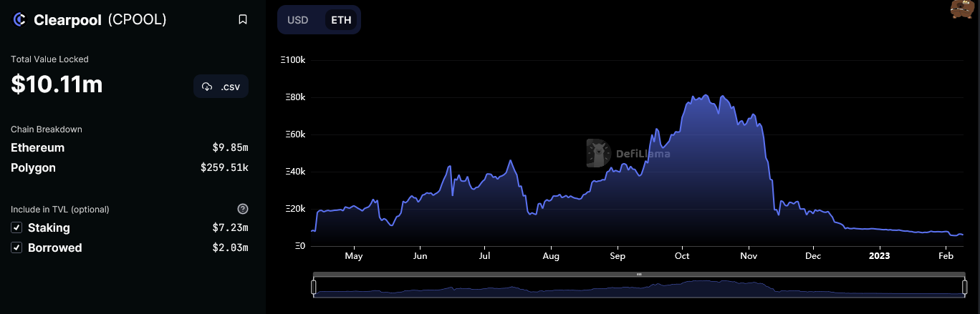Select the ETH denomination tab

pos(341,20)
